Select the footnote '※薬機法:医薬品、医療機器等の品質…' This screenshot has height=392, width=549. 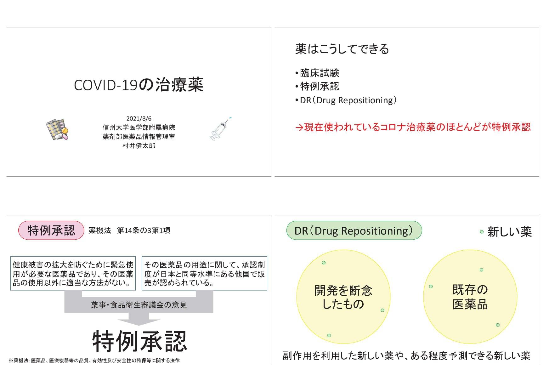point(94,361)
